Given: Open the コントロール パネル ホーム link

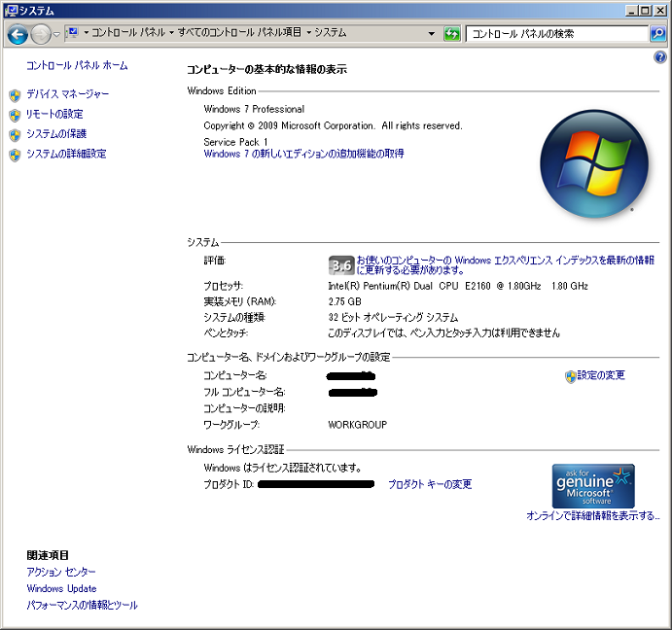Looking at the screenshot, I should (77, 65).
